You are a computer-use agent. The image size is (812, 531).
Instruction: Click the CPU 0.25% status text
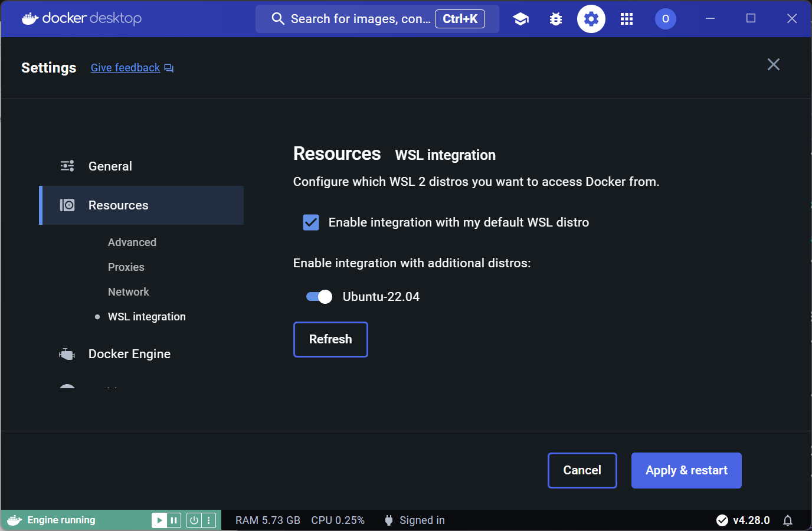pos(338,520)
